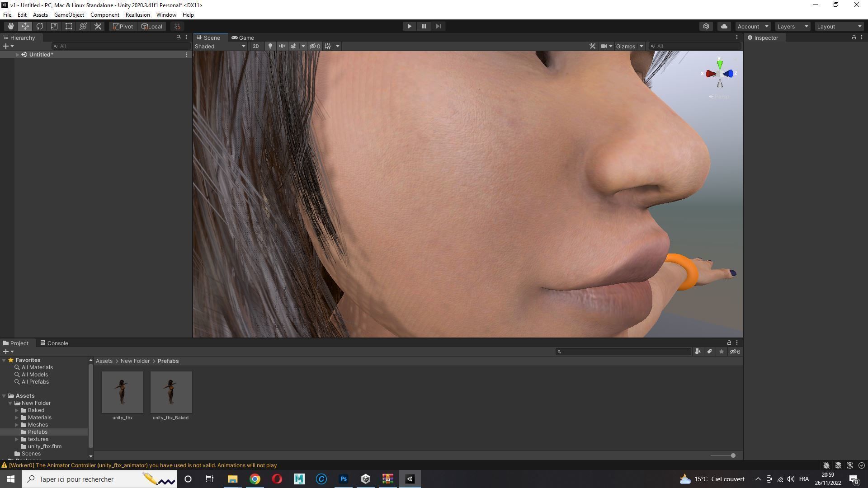Image resolution: width=868 pixels, height=488 pixels.
Task: Open the GameObject menu
Action: (69, 15)
